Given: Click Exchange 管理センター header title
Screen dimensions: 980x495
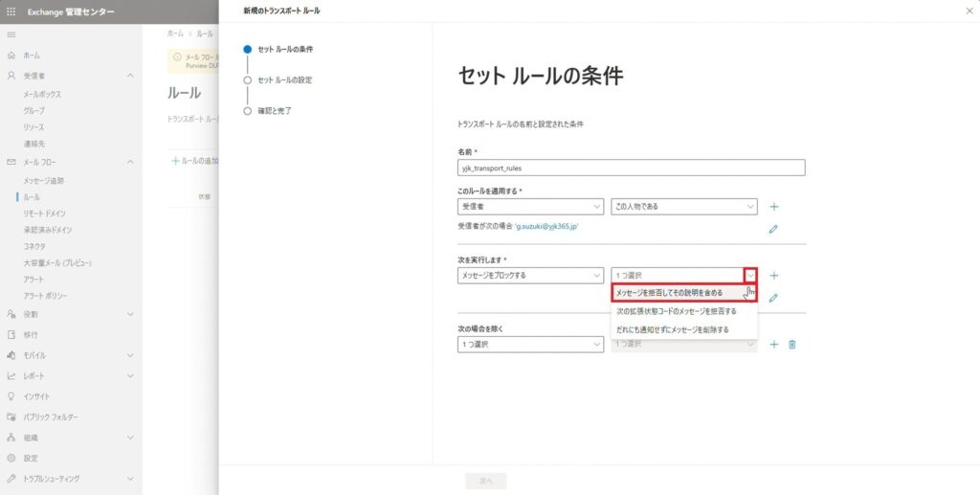Looking at the screenshot, I should coord(71,11).
